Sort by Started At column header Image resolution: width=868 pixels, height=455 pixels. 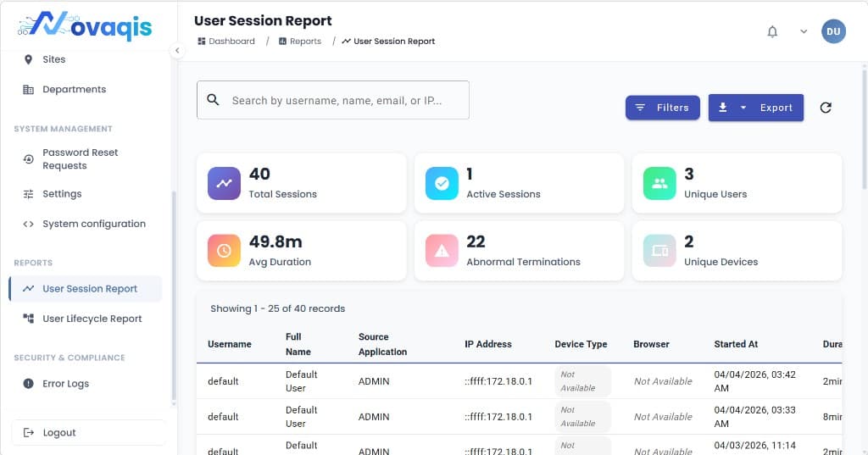tap(736, 344)
